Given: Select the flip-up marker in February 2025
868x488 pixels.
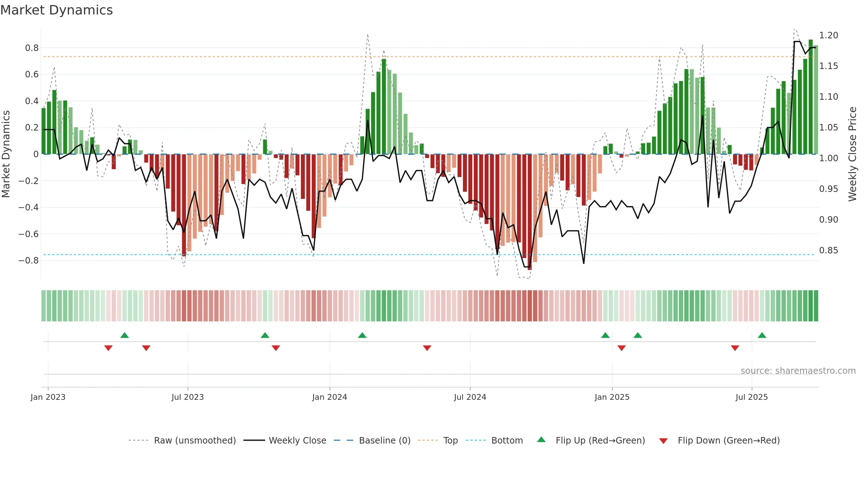Looking at the screenshot, I should (x=638, y=335).
